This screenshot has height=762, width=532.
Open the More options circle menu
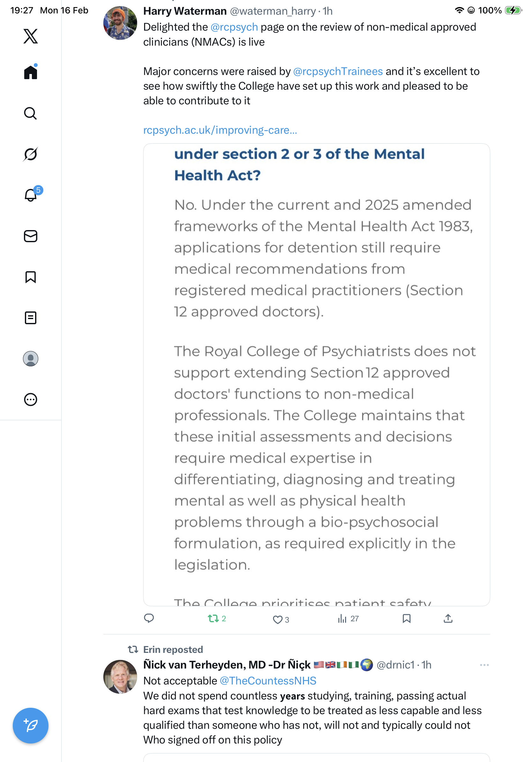click(x=31, y=400)
